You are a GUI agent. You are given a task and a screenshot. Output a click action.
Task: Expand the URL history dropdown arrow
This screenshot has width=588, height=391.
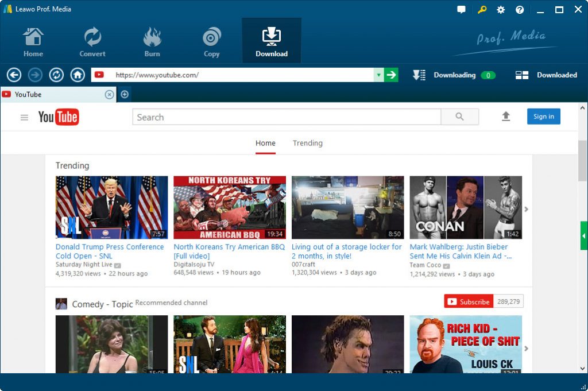379,75
